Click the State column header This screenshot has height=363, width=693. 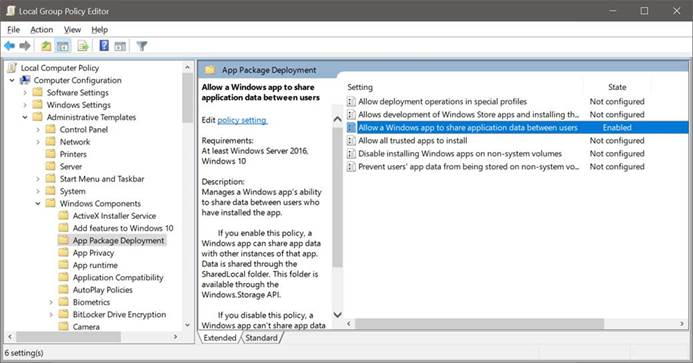[x=617, y=87]
